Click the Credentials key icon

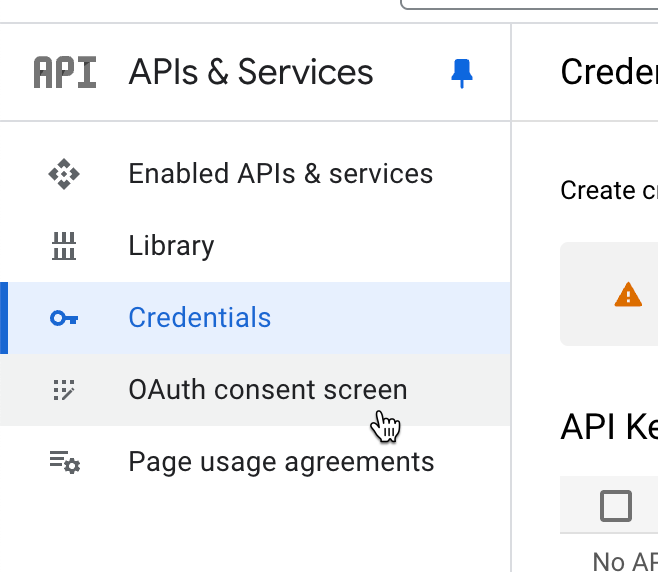pyautogui.click(x=64, y=318)
